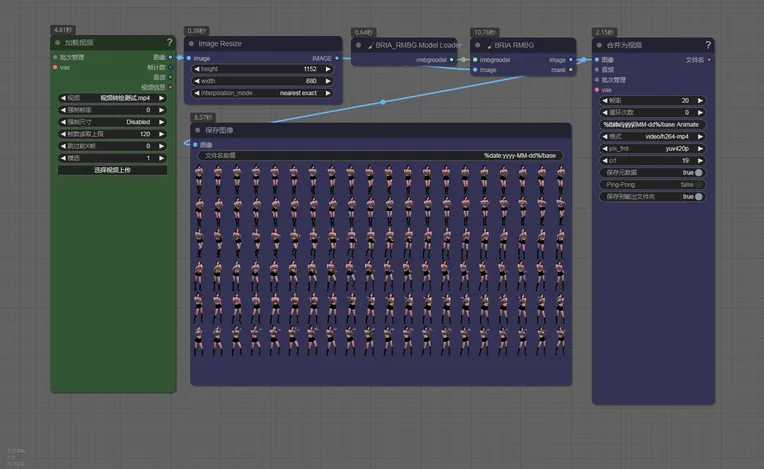764x469 pixels.
Task: Toggle the 保存元数据 switch
Action: (x=698, y=172)
